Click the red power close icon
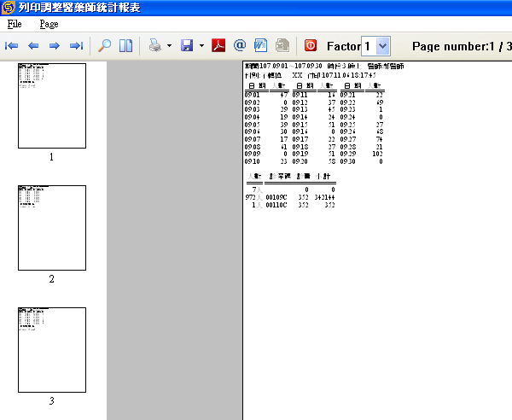 click(310, 45)
